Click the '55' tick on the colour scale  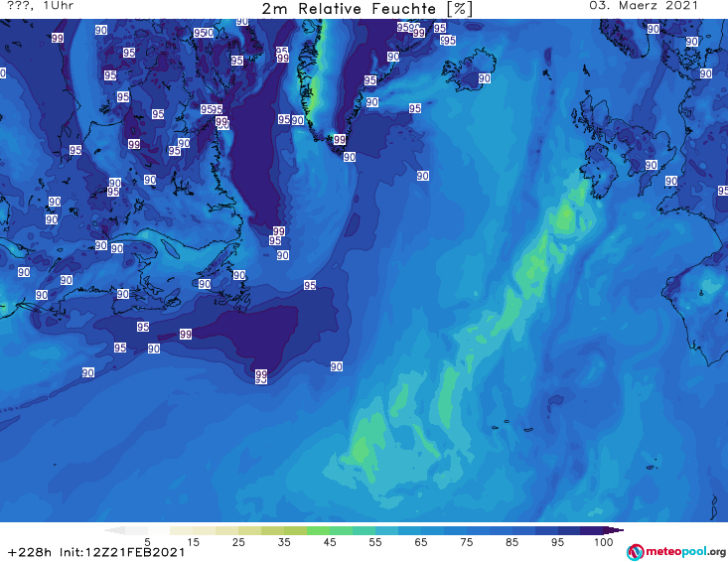pos(375,542)
